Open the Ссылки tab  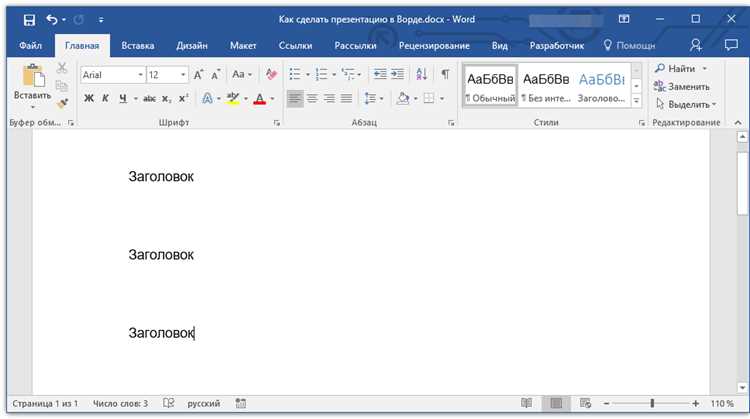(x=295, y=45)
